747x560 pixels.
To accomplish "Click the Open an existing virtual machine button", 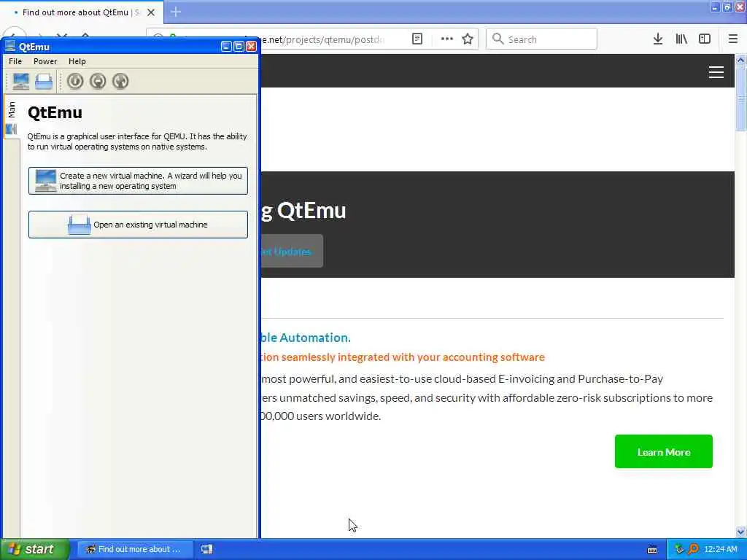I will click(x=138, y=225).
